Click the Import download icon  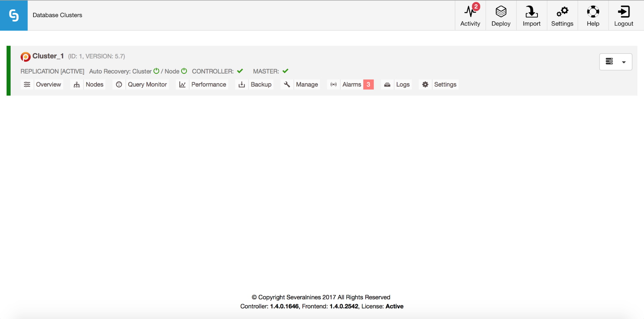pos(532,12)
